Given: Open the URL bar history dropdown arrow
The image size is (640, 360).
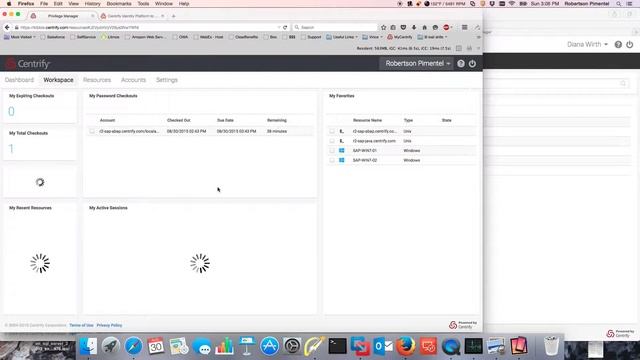Looking at the screenshot, I should pos(279,27).
